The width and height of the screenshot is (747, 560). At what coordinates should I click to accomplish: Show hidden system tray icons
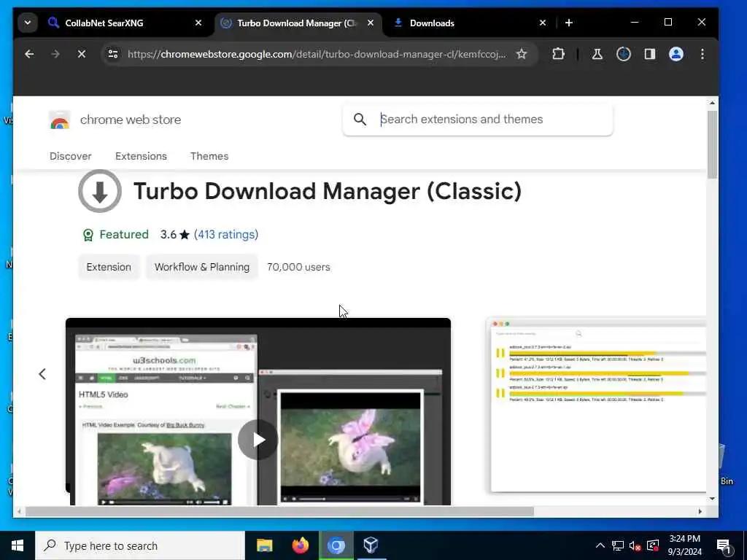click(600, 545)
